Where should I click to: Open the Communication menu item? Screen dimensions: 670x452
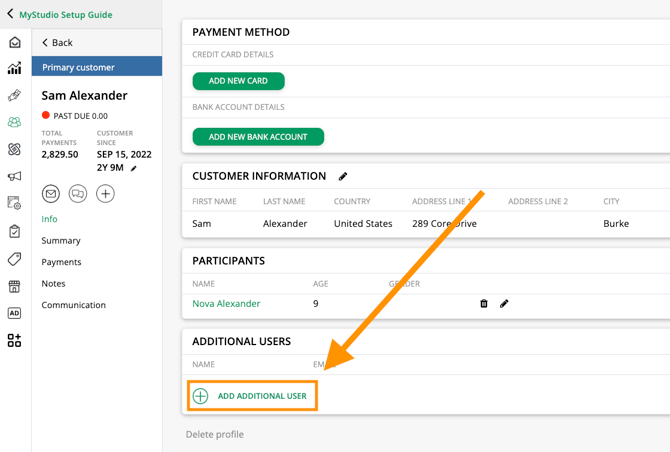(x=73, y=305)
